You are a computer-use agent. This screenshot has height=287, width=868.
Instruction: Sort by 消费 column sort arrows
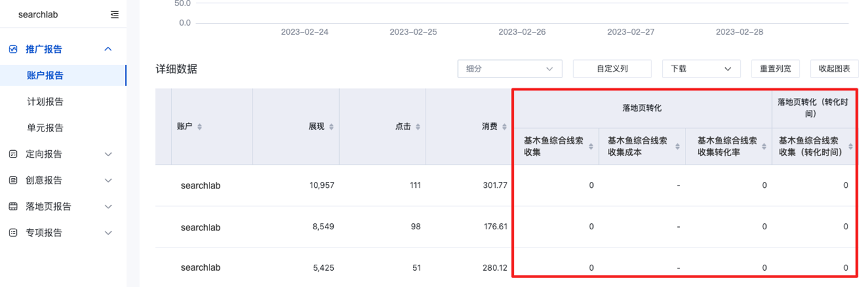tap(504, 127)
